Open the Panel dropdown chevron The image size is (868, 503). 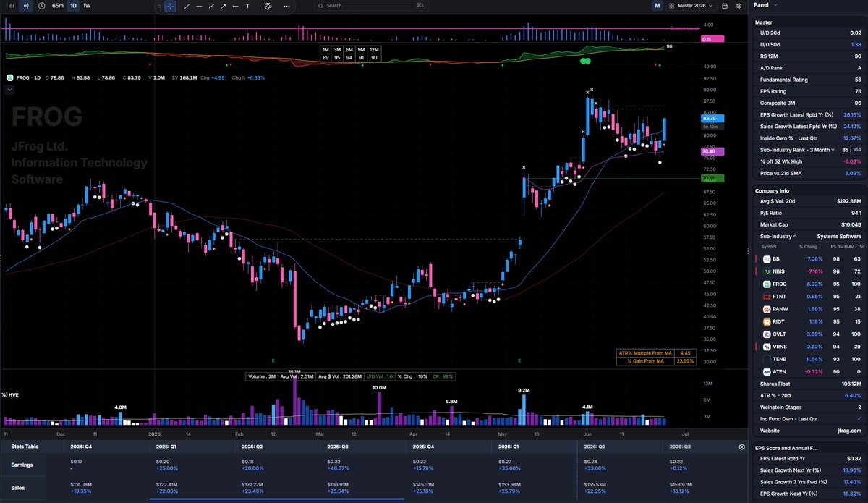tap(775, 6)
